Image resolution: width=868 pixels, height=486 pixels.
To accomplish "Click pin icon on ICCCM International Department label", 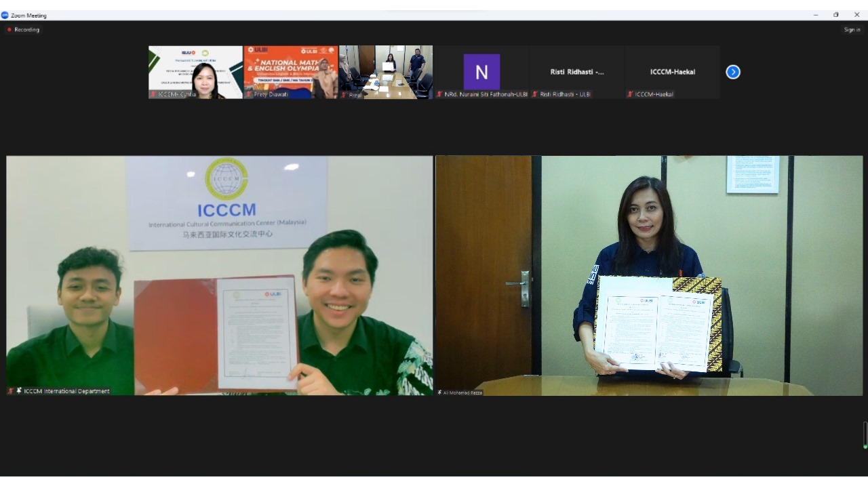I will pos(19,391).
